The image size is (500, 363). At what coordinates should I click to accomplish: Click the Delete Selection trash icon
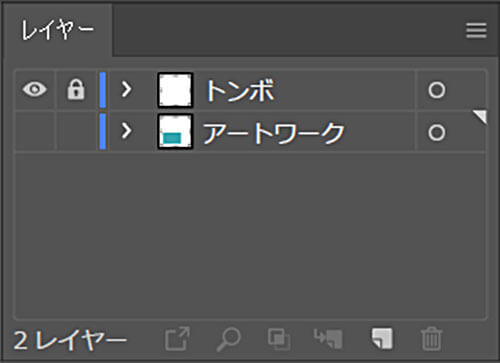pyautogui.click(x=432, y=339)
